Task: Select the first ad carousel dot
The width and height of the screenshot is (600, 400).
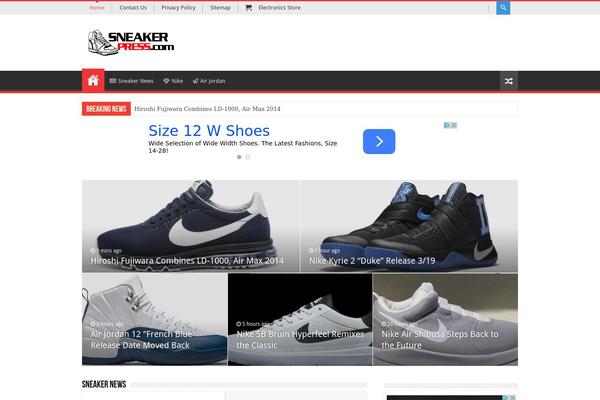Action: pos(239,157)
